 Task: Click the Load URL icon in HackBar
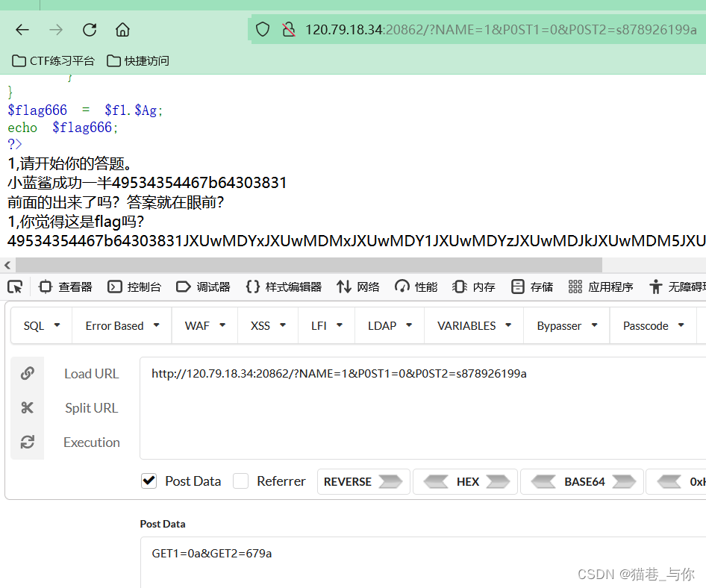28,373
